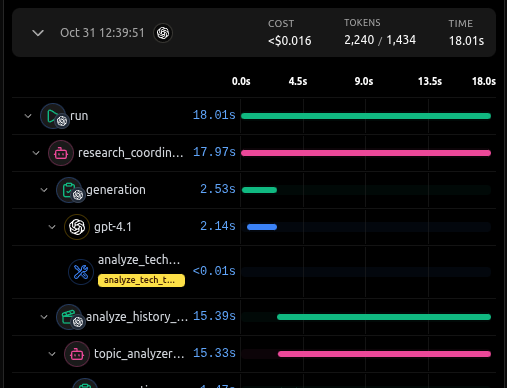Click the 9.0s timeline axis label

click(364, 81)
